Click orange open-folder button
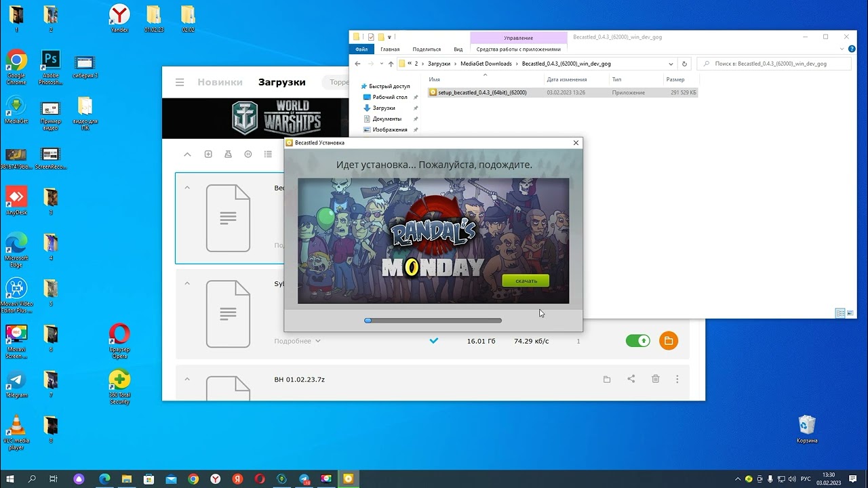Image resolution: width=868 pixels, height=488 pixels. tap(669, 340)
